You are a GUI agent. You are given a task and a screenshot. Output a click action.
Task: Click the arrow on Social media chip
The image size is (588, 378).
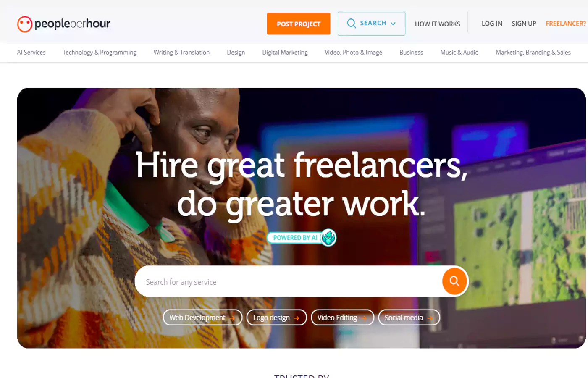tap(430, 318)
